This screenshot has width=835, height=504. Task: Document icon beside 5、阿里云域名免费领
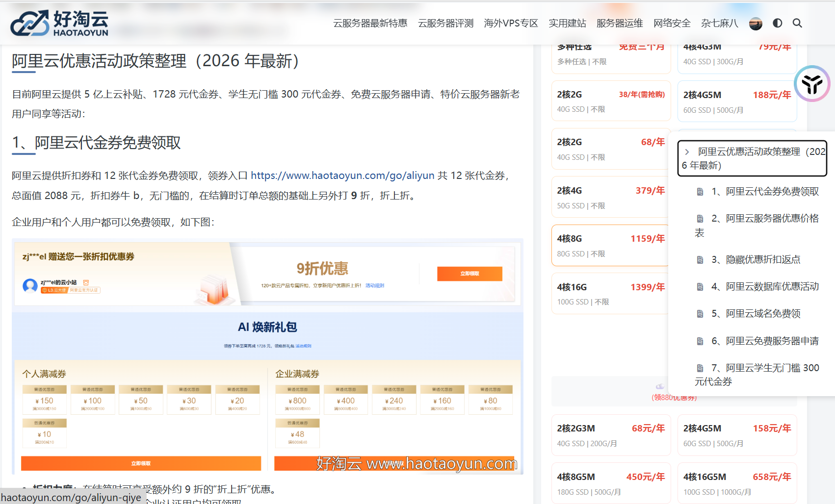[x=700, y=314]
